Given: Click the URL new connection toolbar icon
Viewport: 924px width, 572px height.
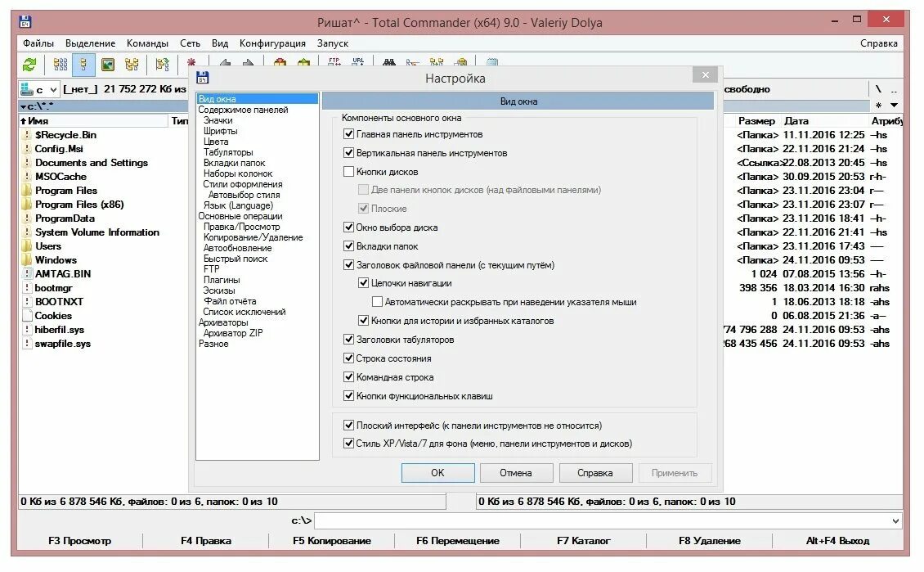Looking at the screenshot, I should point(357,61).
